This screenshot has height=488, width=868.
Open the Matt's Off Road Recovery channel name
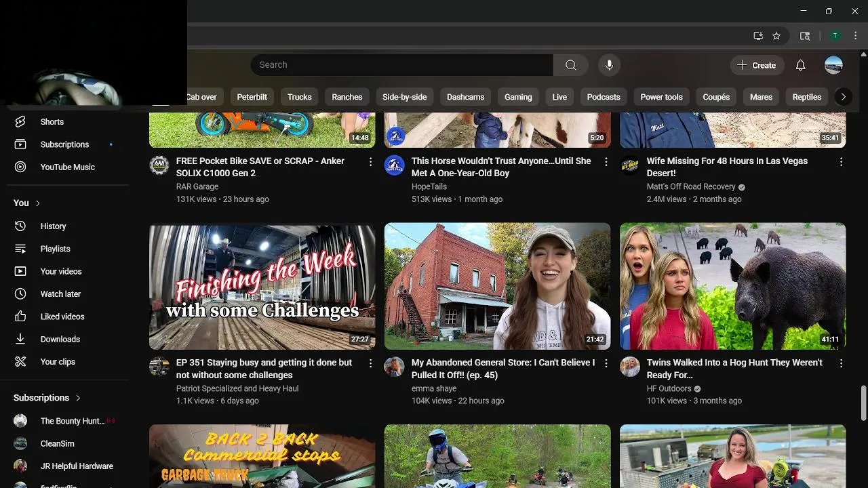click(x=691, y=186)
